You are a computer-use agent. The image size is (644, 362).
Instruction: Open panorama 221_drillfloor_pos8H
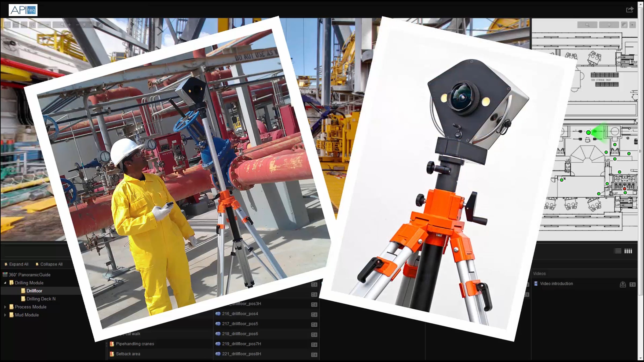pos(241,354)
